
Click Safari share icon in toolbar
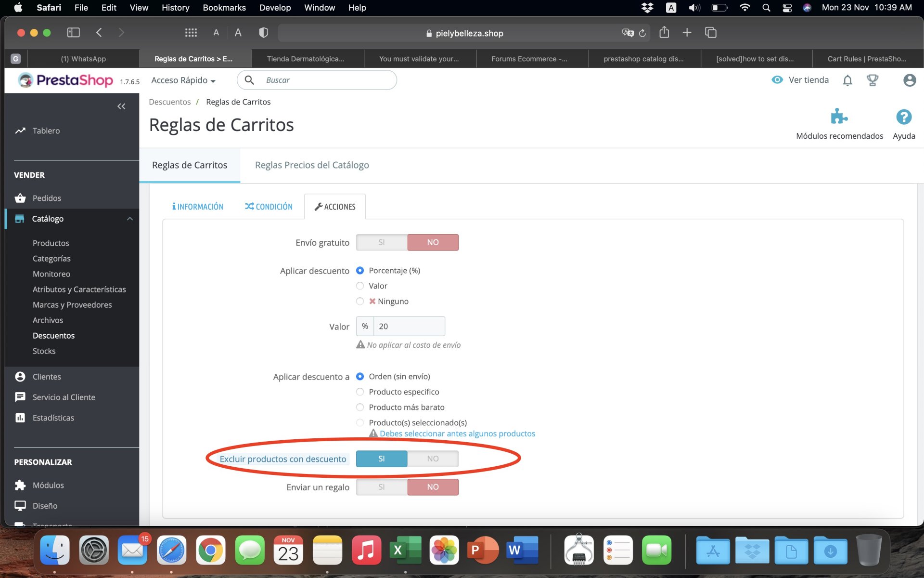coord(664,33)
